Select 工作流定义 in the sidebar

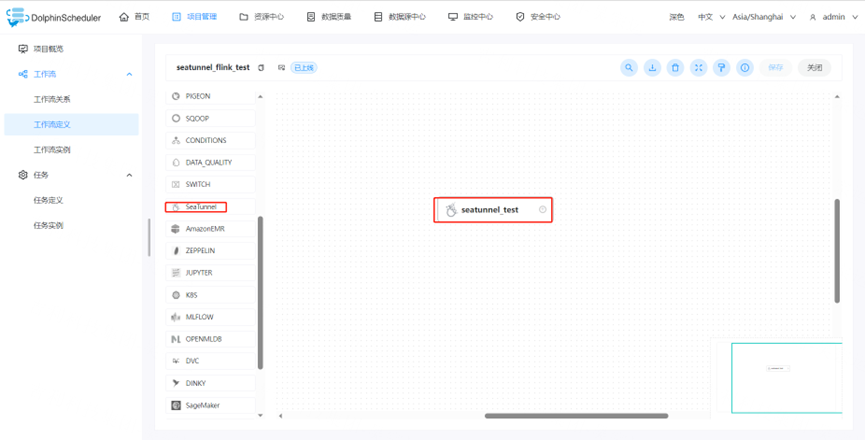tap(71, 125)
